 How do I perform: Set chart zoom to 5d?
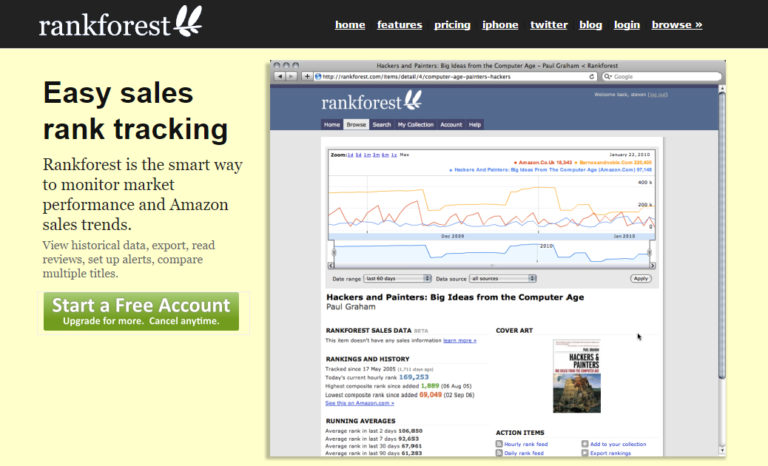click(359, 155)
